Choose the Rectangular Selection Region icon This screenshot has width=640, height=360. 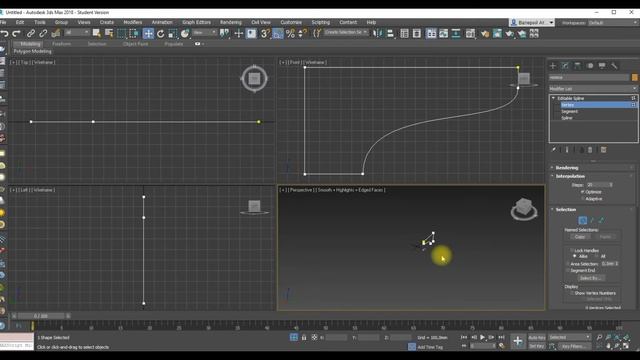pos(122,33)
